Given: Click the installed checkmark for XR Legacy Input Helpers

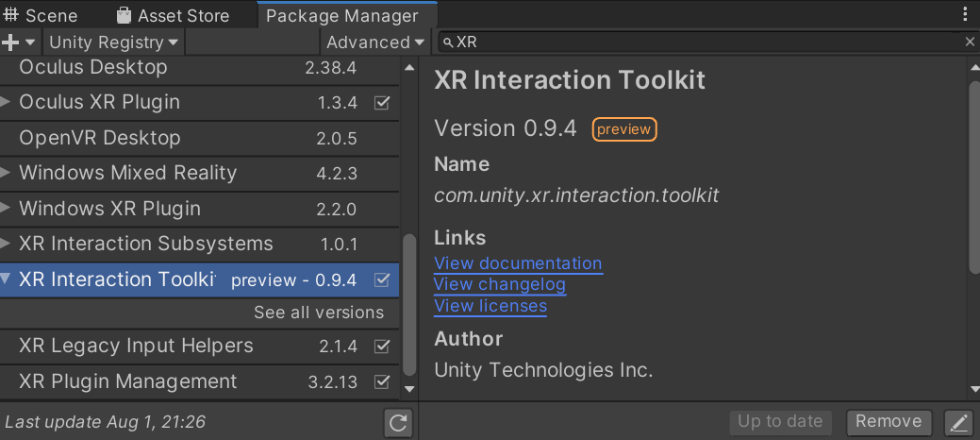Looking at the screenshot, I should pos(381,347).
